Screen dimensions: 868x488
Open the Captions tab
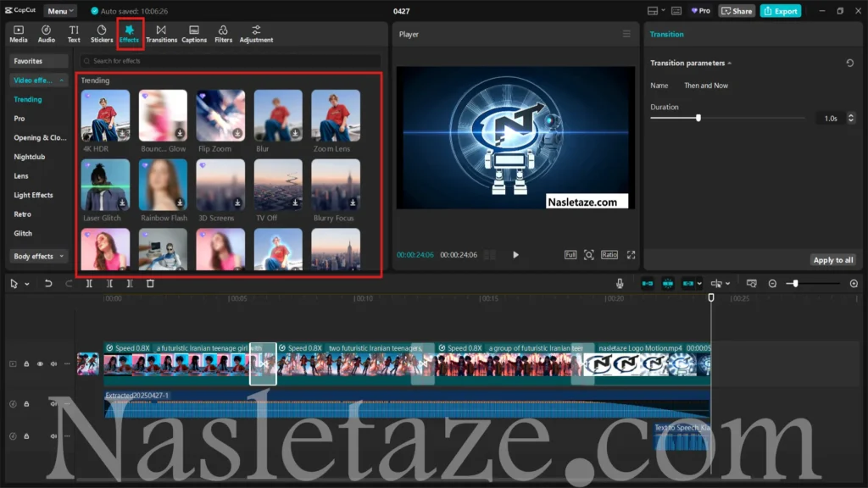click(x=194, y=34)
